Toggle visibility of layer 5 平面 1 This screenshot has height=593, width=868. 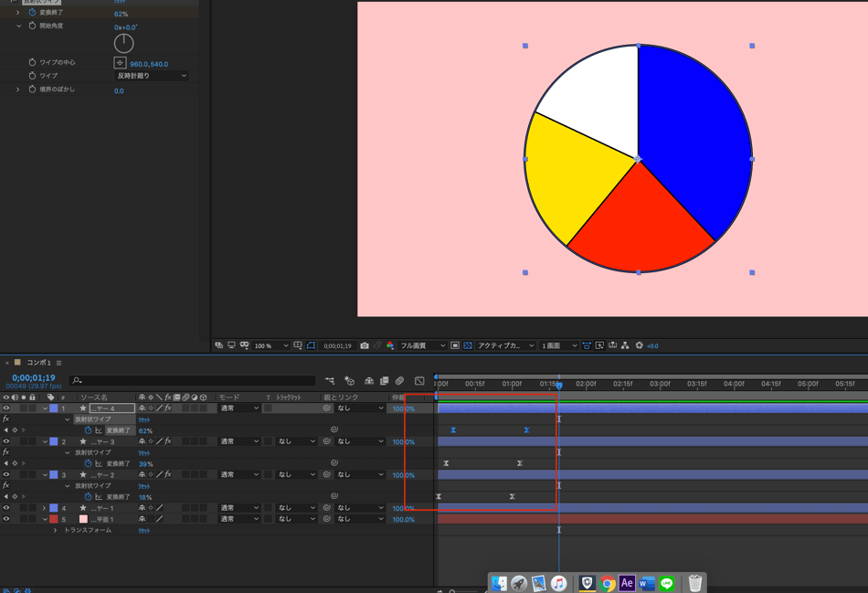click(x=6, y=519)
